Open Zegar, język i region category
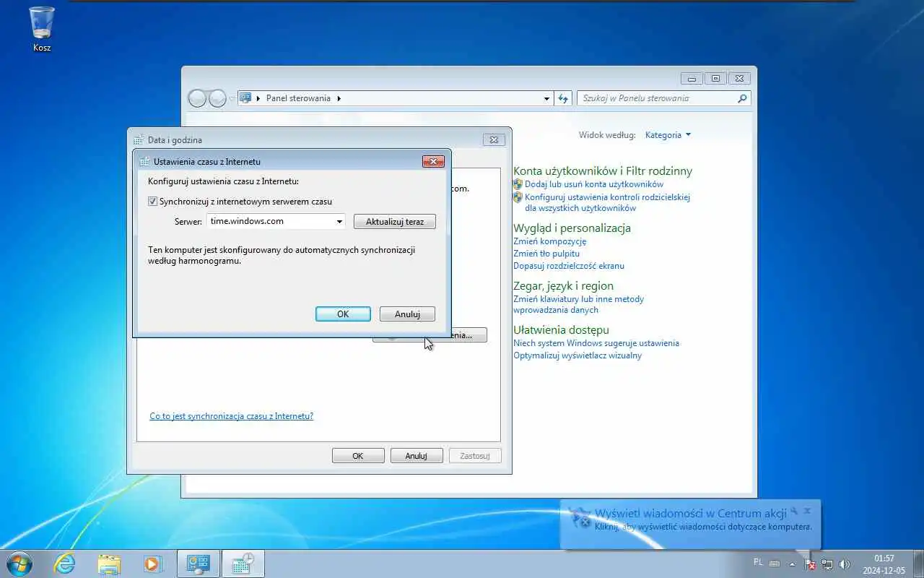The width and height of the screenshot is (924, 578). point(563,286)
